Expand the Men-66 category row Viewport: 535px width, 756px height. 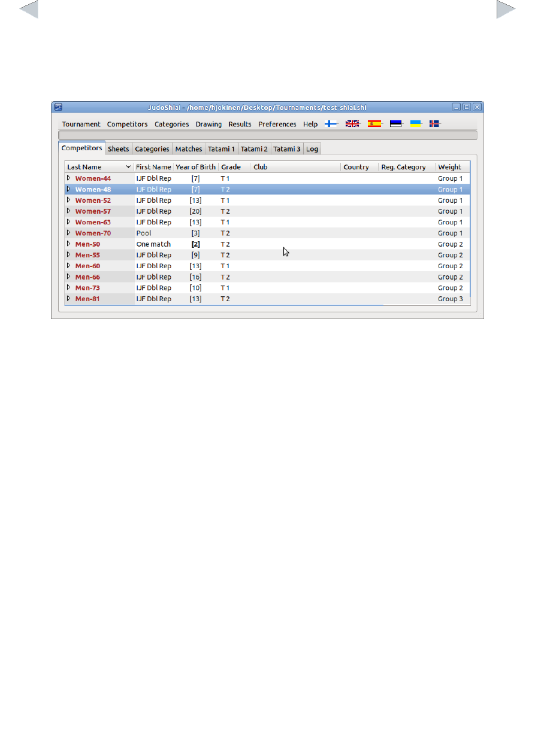click(69, 277)
